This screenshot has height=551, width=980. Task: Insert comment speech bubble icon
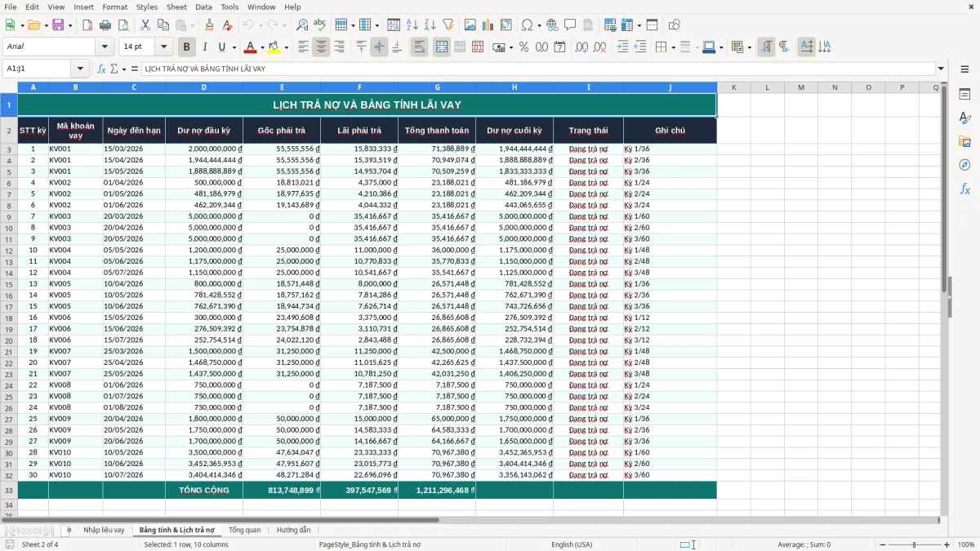click(570, 25)
